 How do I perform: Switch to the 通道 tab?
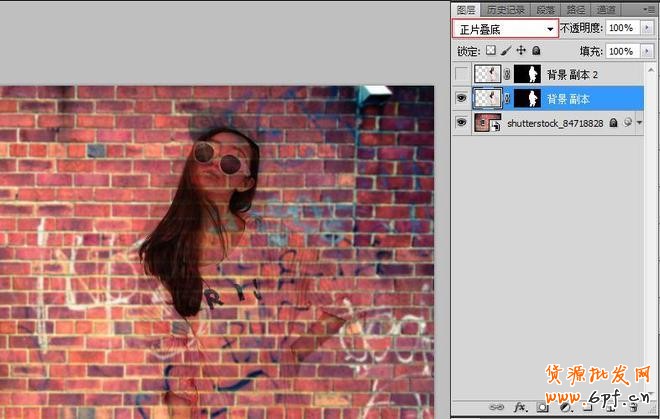[x=606, y=9]
